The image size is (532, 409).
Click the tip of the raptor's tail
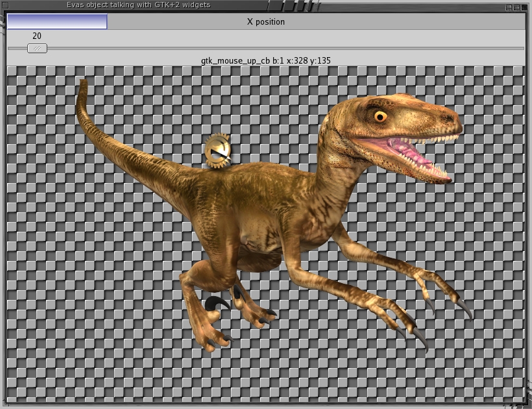tap(82, 83)
